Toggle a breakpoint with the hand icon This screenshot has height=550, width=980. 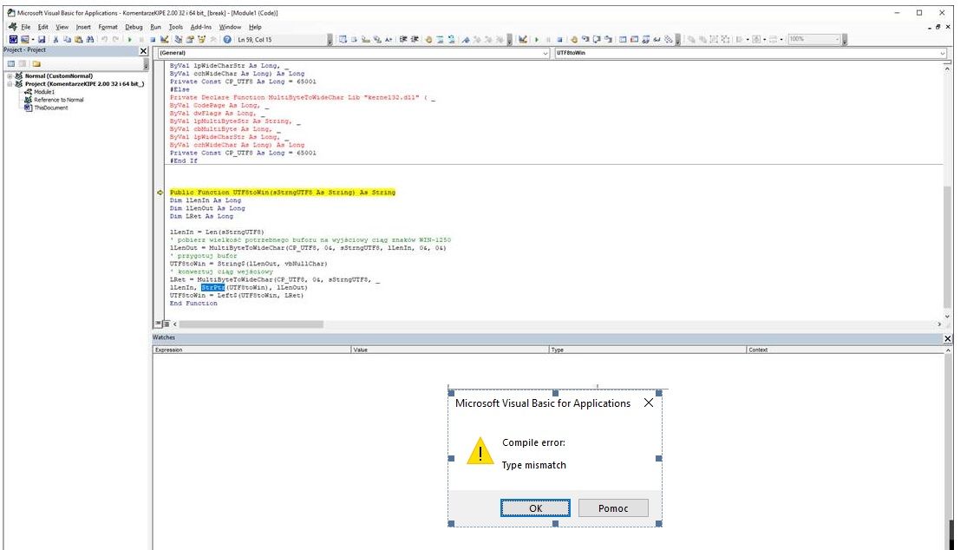click(574, 38)
